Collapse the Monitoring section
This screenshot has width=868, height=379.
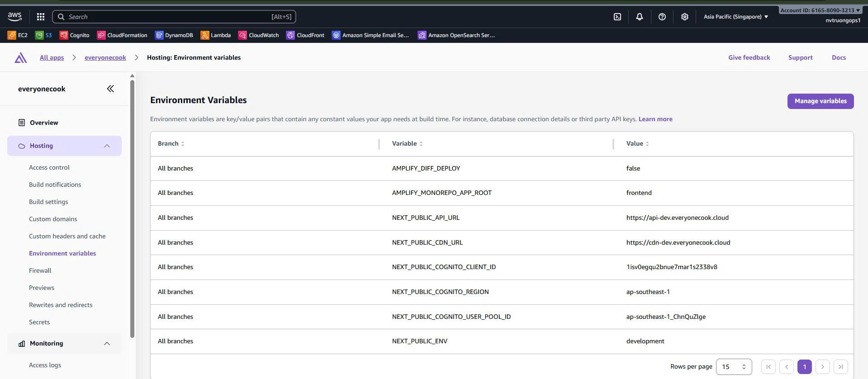pyautogui.click(x=107, y=343)
